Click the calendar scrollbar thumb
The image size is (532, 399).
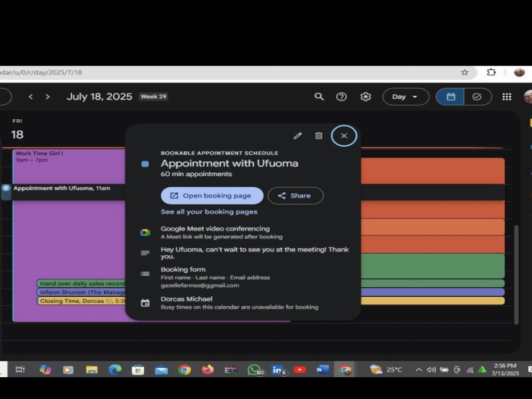(x=517, y=274)
